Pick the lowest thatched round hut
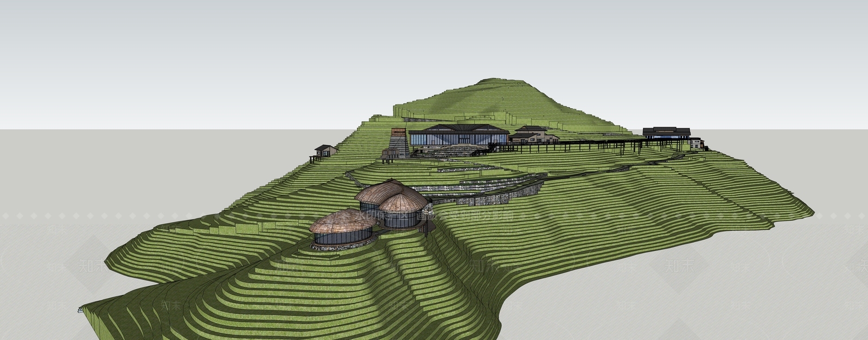This screenshot has width=868, height=340. (343, 228)
